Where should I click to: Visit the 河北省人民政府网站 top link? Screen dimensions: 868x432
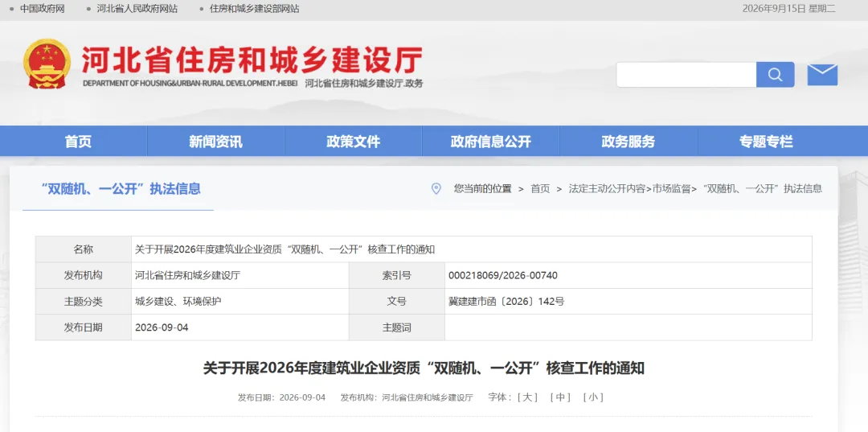click(x=137, y=9)
